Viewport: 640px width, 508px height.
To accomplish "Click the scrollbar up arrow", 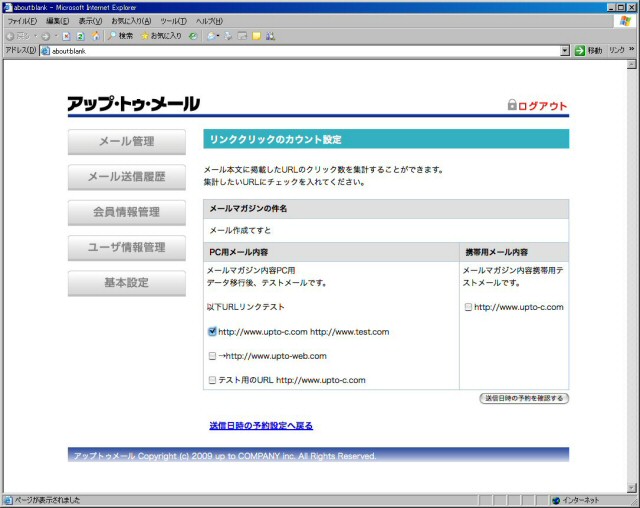I will pyautogui.click(x=631, y=64).
